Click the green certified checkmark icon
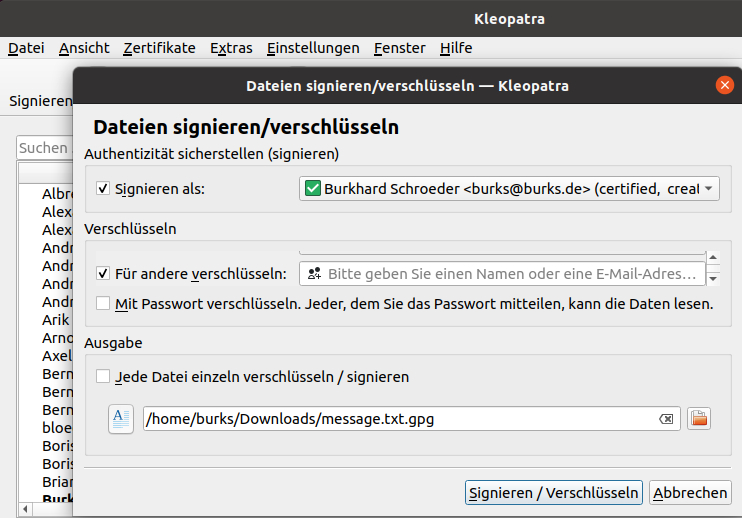The height and width of the screenshot is (518, 742). (313, 188)
